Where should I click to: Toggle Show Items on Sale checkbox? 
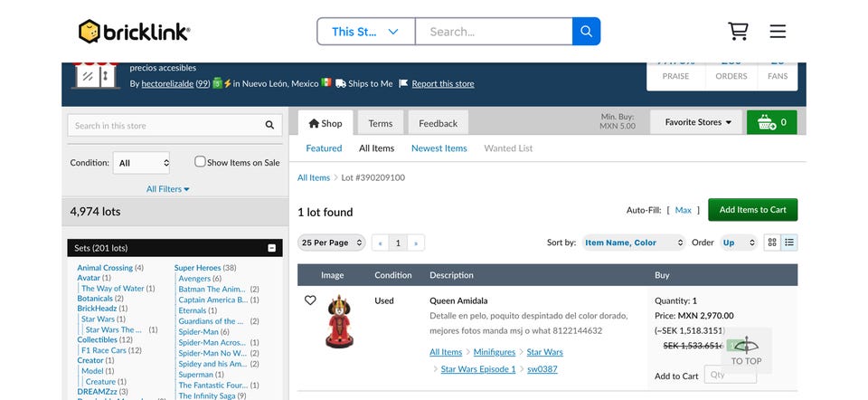200,162
